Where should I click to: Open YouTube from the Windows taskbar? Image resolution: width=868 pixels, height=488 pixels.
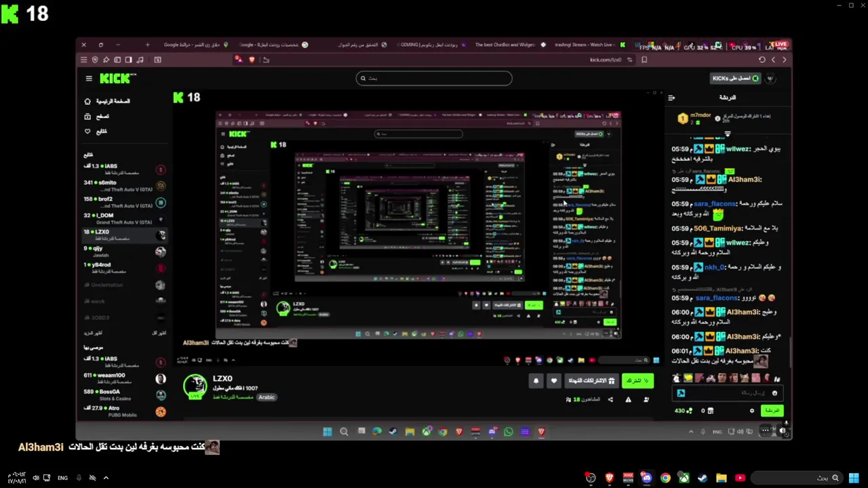coord(740,478)
